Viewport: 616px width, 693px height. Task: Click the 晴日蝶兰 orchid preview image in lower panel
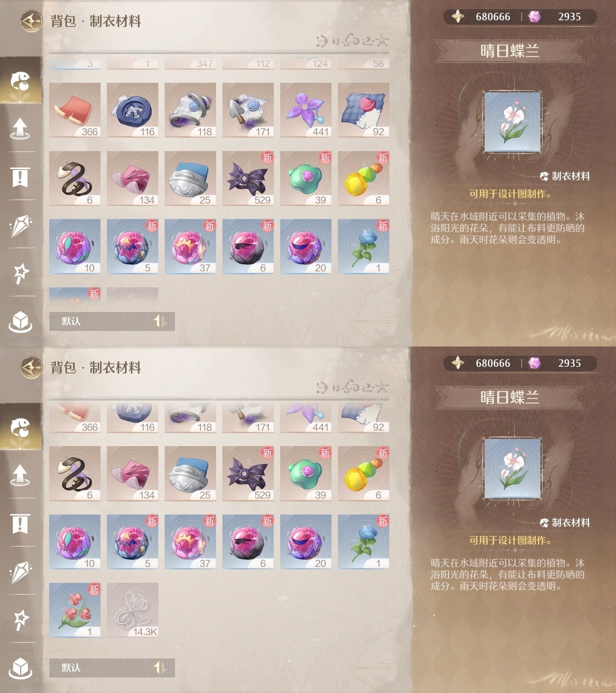tap(513, 469)
